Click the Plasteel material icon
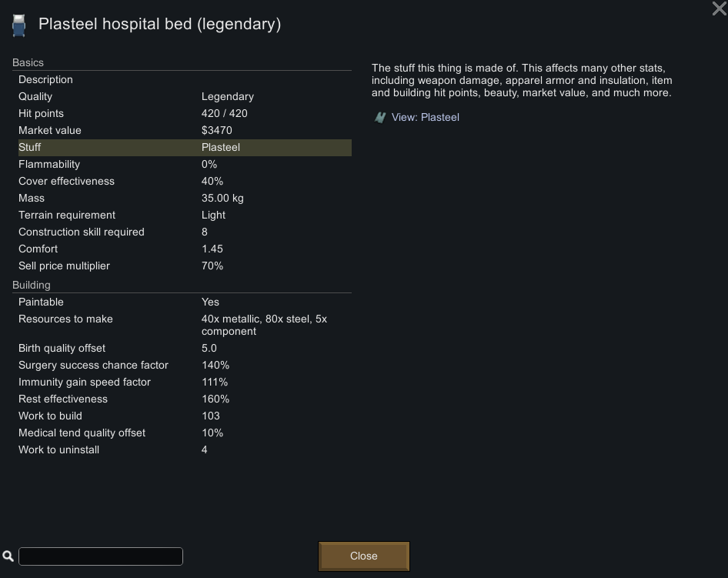 (380, 118)
